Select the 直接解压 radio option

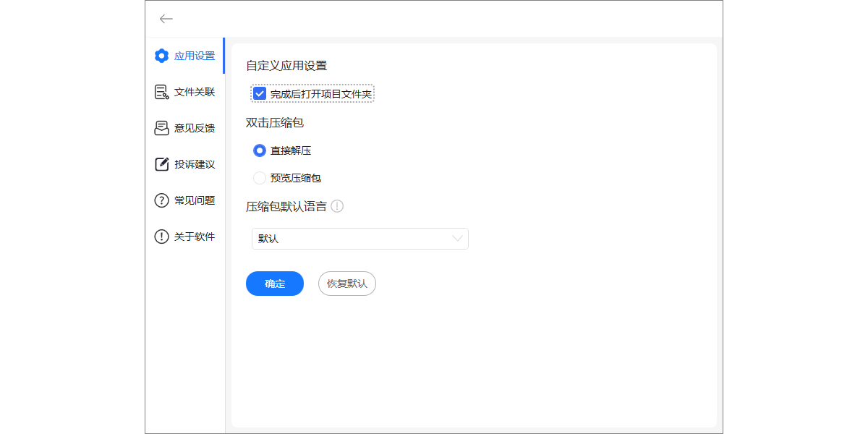tap(260, 150)
